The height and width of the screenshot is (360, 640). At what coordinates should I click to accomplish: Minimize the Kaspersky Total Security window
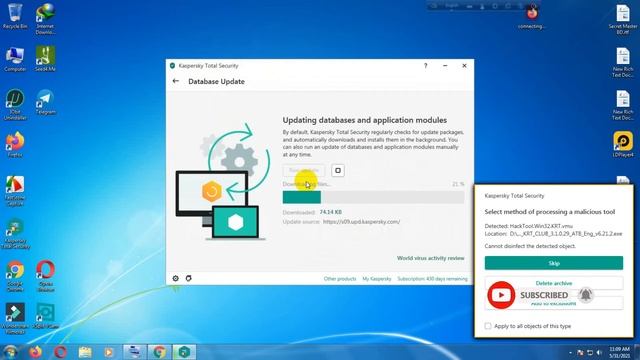[445, 66]
